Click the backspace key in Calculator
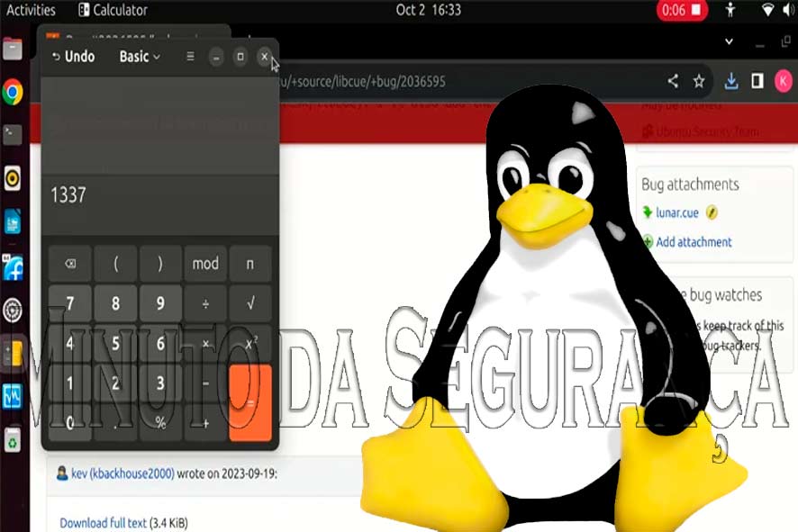This screenshot has height=532, width=798. click(x=70, y=264)
